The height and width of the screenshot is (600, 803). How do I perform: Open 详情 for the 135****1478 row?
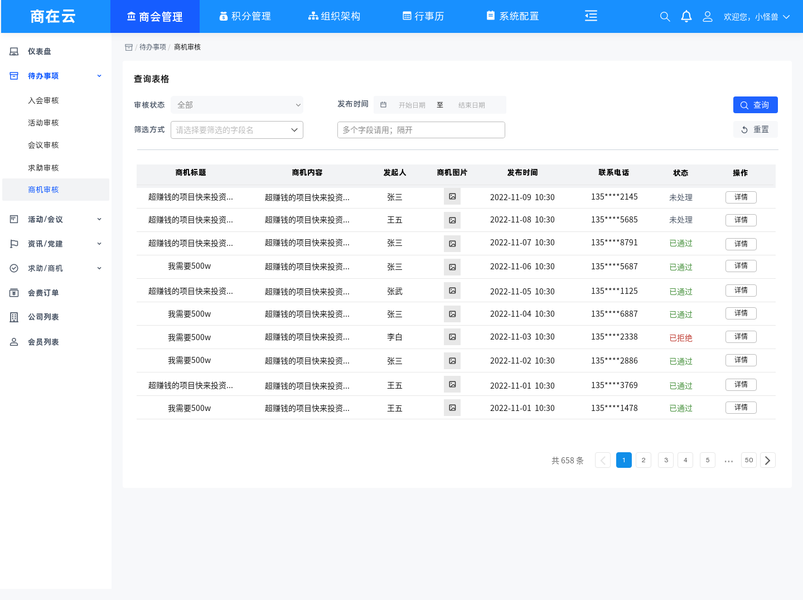pyautogui.click(x=741, y=408)
